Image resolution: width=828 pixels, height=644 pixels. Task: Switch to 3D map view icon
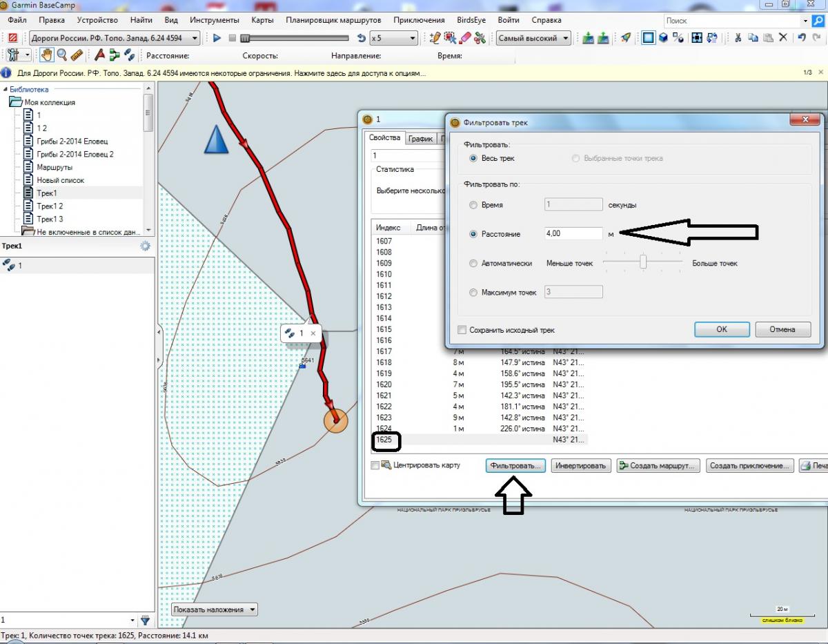[663, 38]
